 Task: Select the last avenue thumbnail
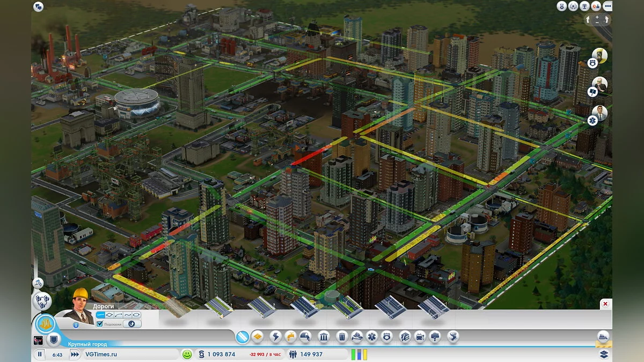pos(434,307)
